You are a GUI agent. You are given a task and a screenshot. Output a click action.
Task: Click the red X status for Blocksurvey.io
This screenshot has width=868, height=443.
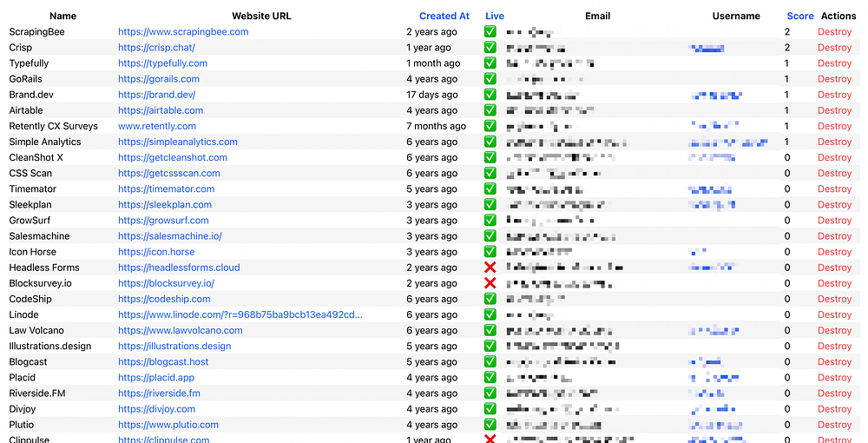[x=490, y=283]
